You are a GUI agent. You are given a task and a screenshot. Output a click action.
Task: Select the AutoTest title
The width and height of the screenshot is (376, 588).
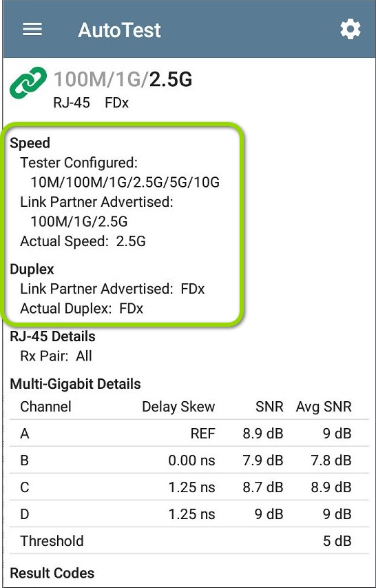pos(119,30)
